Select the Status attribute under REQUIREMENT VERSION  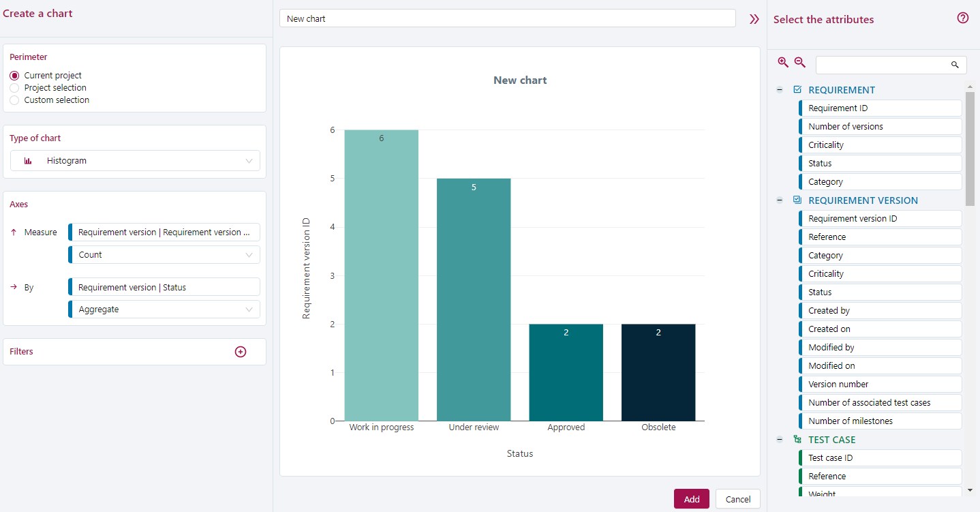pyautogui.click(x=881, y=292)
